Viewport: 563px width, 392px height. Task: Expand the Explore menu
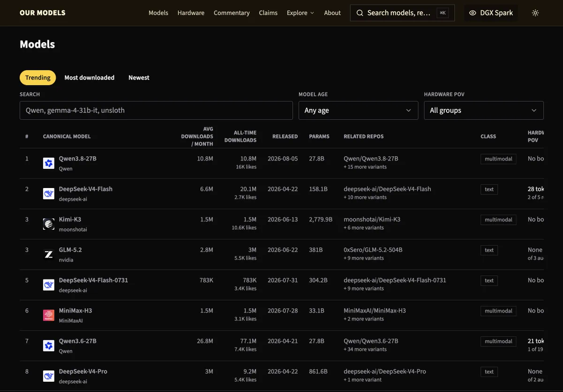click(301, 13)
